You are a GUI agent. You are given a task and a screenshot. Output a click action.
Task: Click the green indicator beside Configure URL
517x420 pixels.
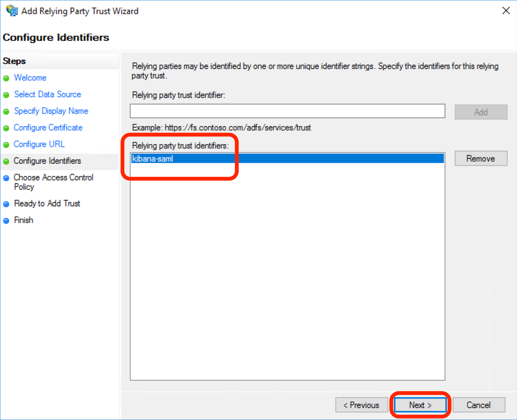pos(6,145)
